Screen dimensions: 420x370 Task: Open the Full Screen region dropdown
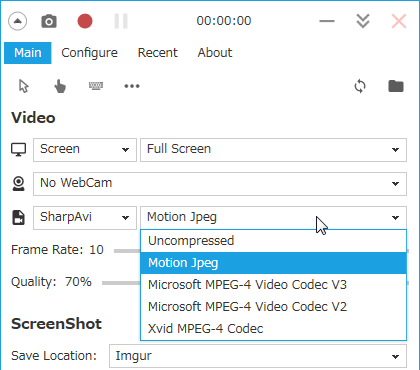(273, 150)
